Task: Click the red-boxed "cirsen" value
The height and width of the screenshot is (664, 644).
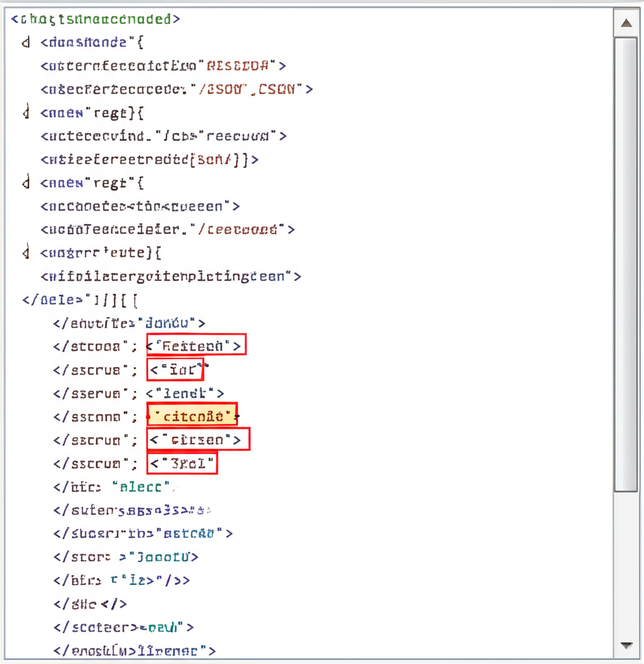Action: click(197, 440)
